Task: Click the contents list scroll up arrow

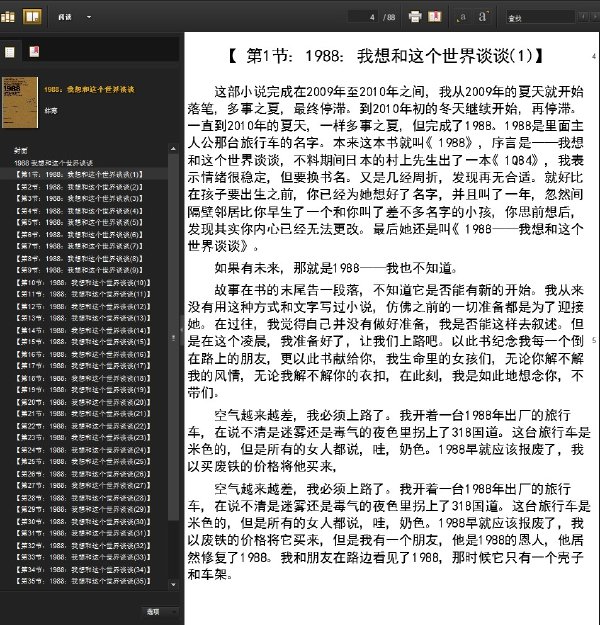Action: point(173,149)
